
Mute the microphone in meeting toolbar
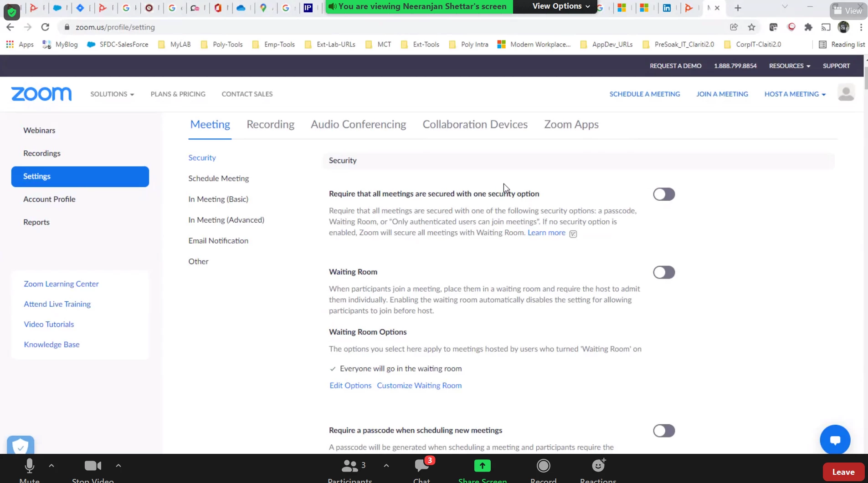point(29,471)
